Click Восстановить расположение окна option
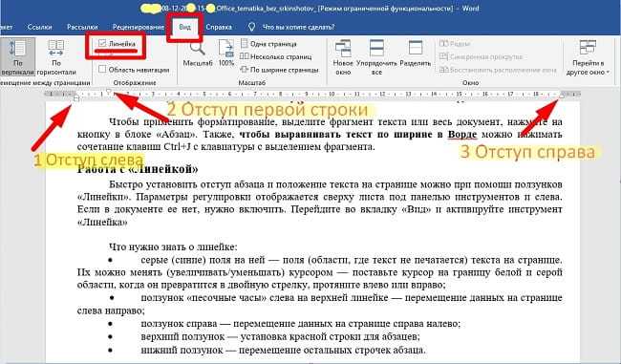The height and width of the screenshot is (364, 621). click(x=498, y=70)
